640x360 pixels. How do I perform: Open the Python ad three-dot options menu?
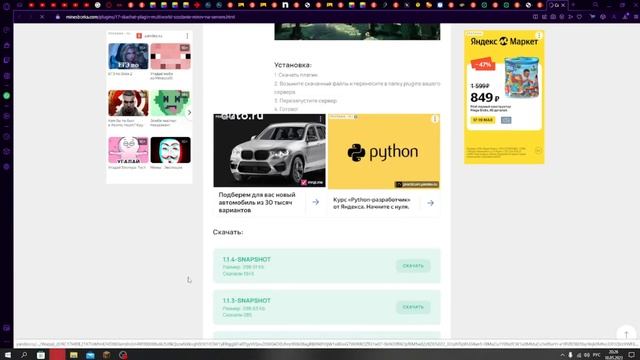[x=435, y=119]
